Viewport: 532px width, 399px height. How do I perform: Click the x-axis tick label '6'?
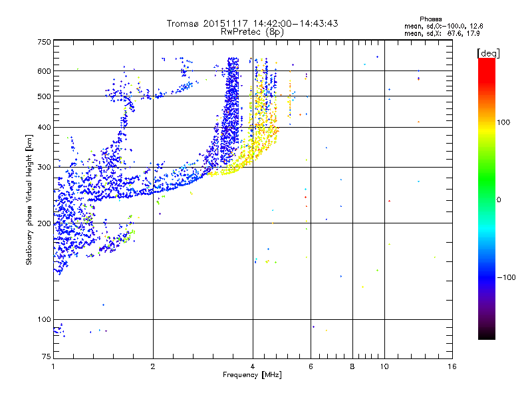(x=311, y=366)
